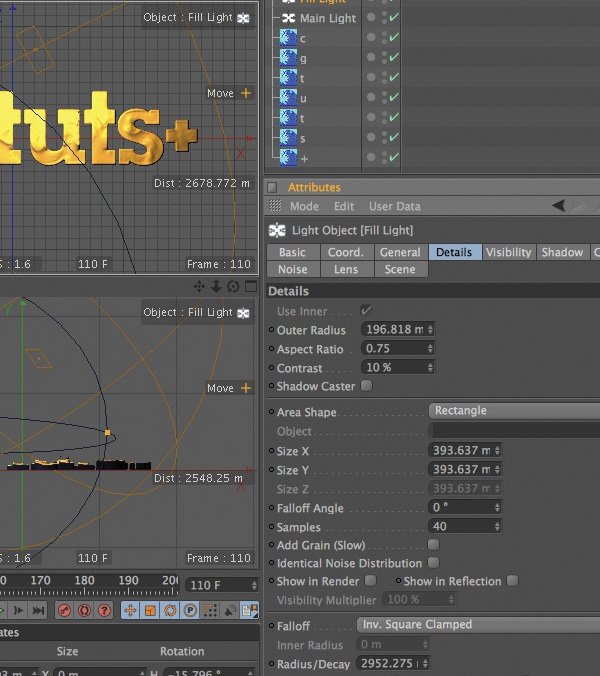Open the General tab
Image resolution: width=600 pixels, height=676 pixels.
click(400, 252)
